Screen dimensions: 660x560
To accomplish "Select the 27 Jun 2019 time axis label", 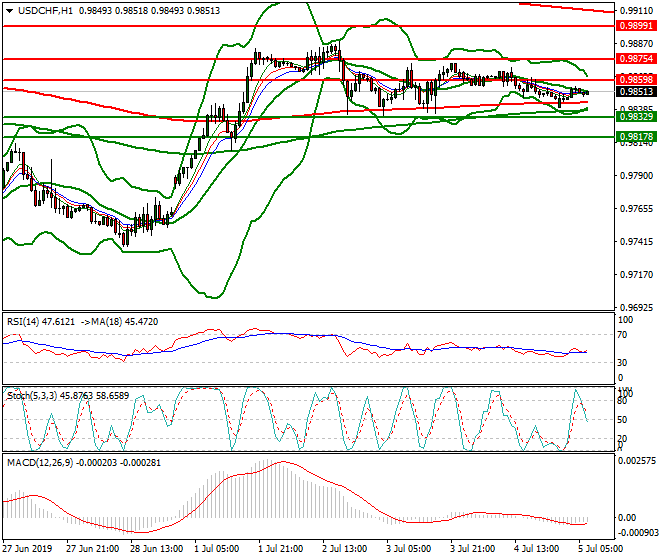I will pos(27,549).
